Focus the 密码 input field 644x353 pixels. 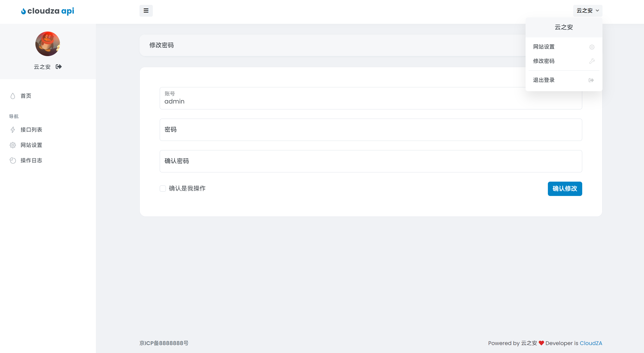pos(371,130)
